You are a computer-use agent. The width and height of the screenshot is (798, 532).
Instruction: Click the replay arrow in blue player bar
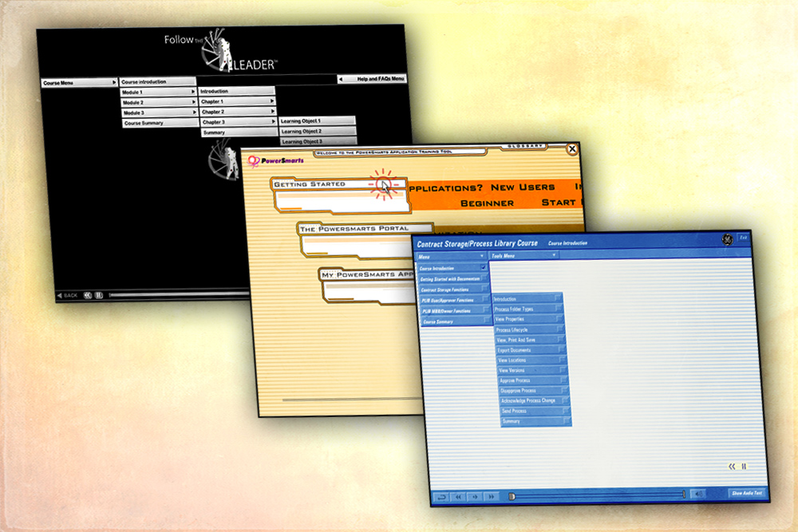coord(440,495)
